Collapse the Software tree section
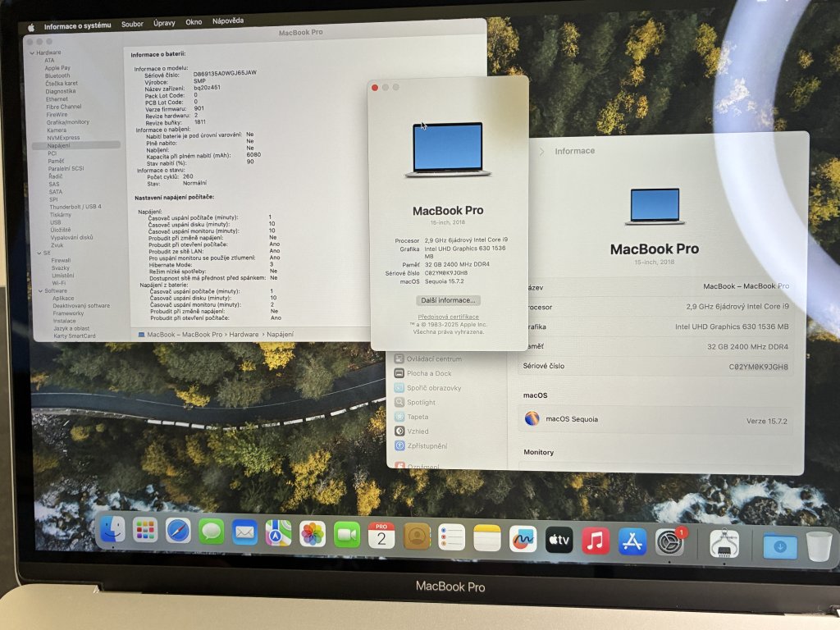 (40, 291)
